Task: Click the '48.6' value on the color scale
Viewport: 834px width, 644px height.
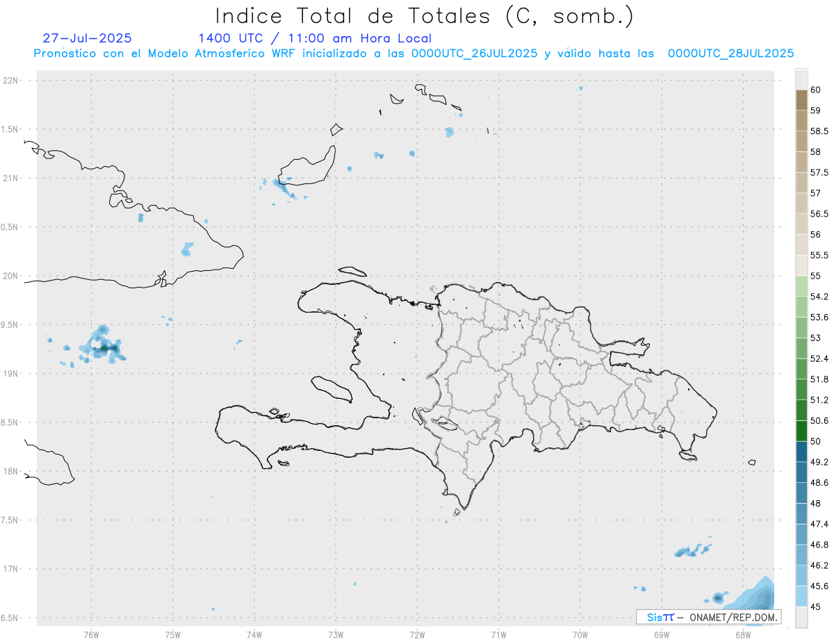Action: (819, 482)
